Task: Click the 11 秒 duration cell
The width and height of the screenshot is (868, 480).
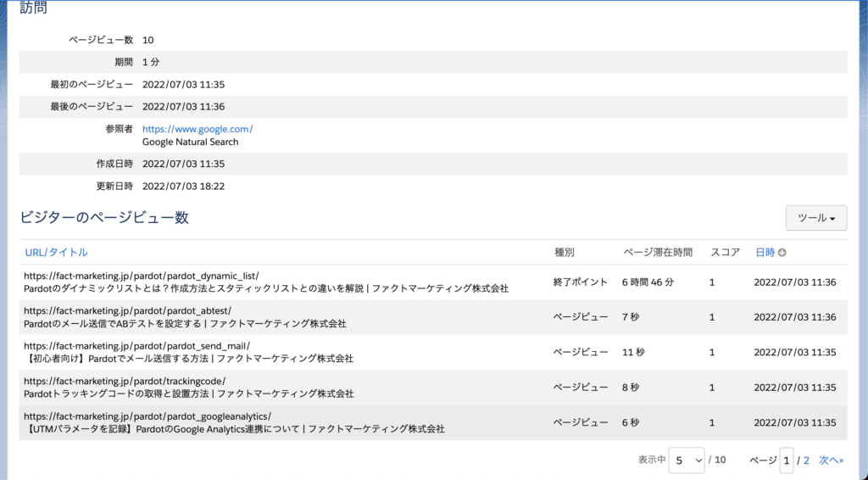Action: point(633,352)
